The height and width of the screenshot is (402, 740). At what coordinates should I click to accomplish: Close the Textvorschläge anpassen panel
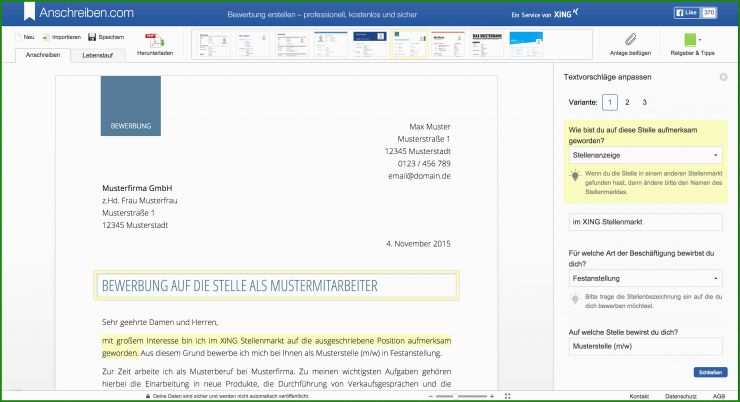click(x=723, y=77)
